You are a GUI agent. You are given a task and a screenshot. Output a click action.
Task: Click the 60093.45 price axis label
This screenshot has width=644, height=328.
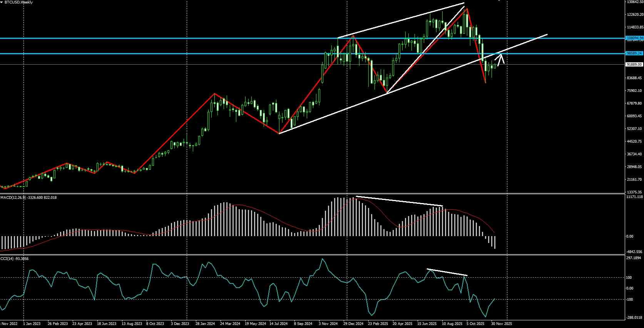tap(635, 116)
